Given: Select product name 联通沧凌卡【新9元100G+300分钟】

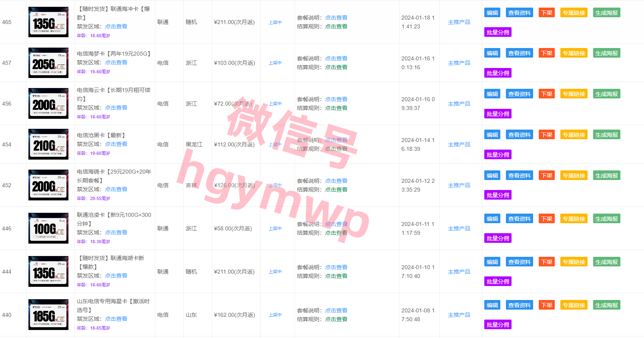Looking at the screenshot, I should pos(114,219).
